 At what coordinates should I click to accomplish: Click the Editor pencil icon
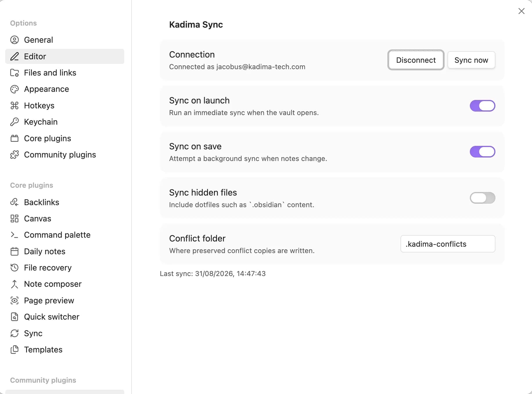(15, 56)
